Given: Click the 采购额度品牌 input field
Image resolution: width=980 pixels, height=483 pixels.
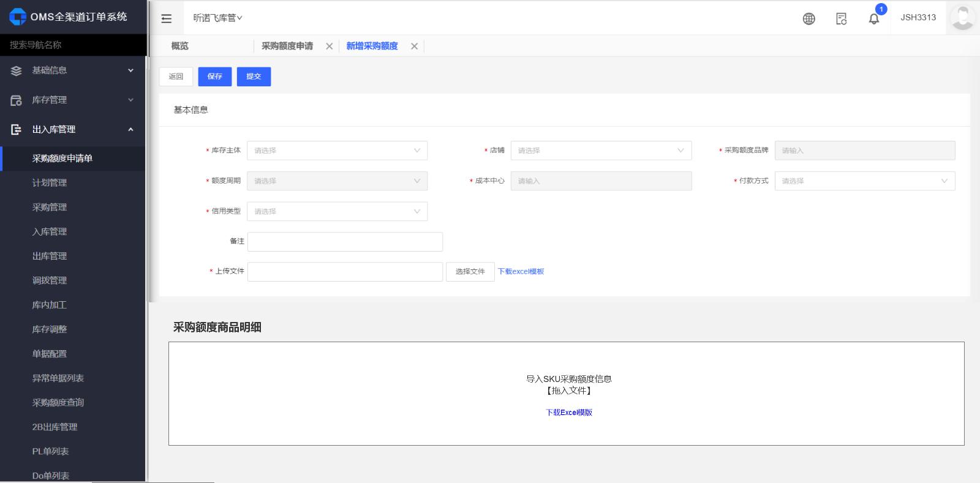Looking at the screenshot, I should pyautogui.click(x=865, y=151).
